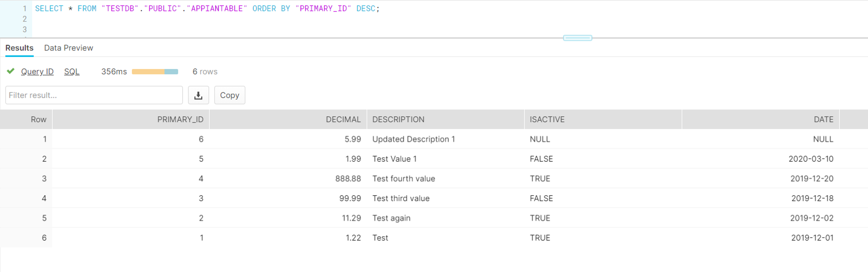
Task: Select the row with date 2020-03-10
Action: [x=434, y=159]
